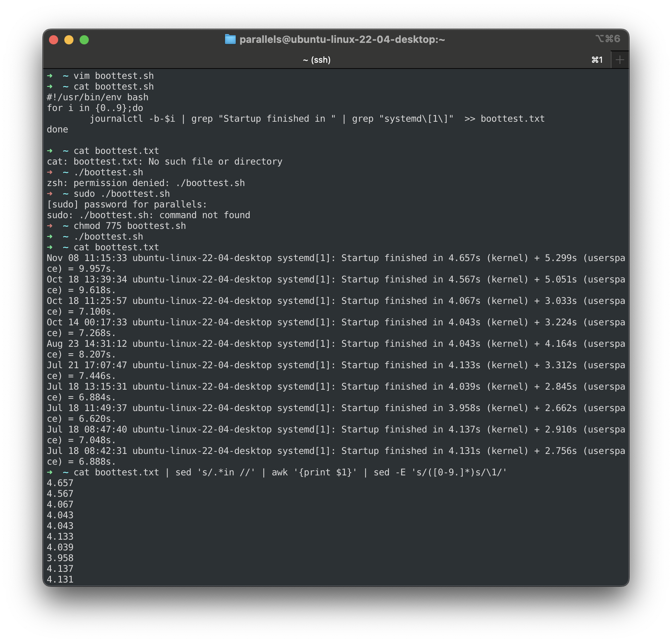The image size is (672, 643).
Task: Click the red arrow prompt before chmod 775
Action: tap(50, 226)
